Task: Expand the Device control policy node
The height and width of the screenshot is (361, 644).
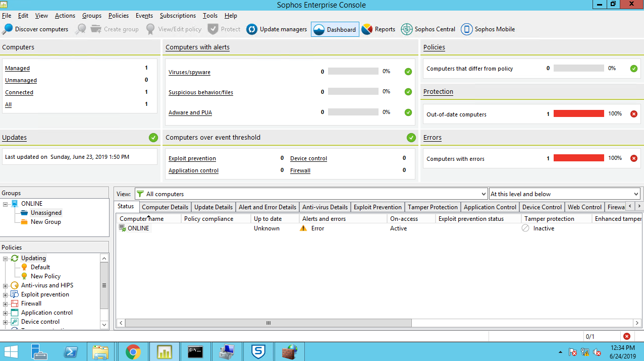Action: pos(6,322)
